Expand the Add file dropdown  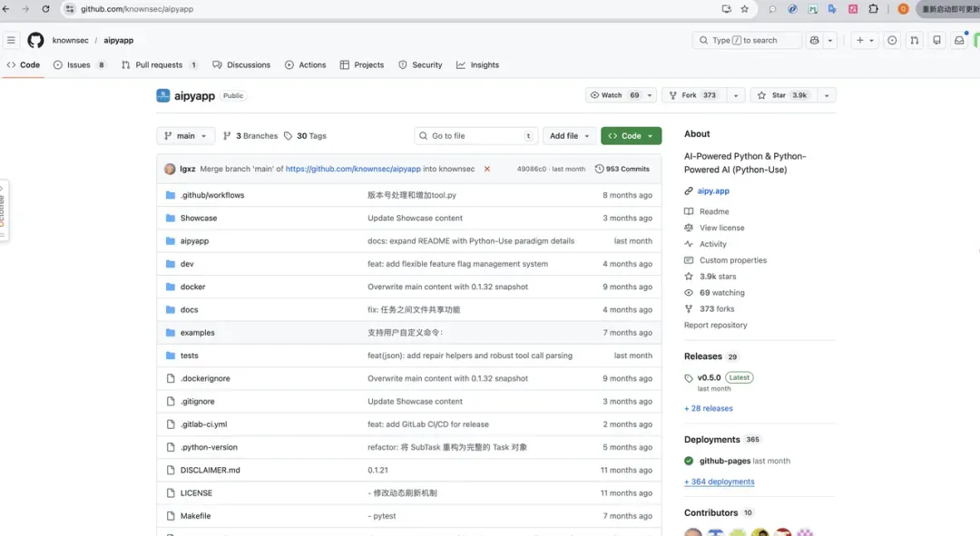(x=570, y=136)
